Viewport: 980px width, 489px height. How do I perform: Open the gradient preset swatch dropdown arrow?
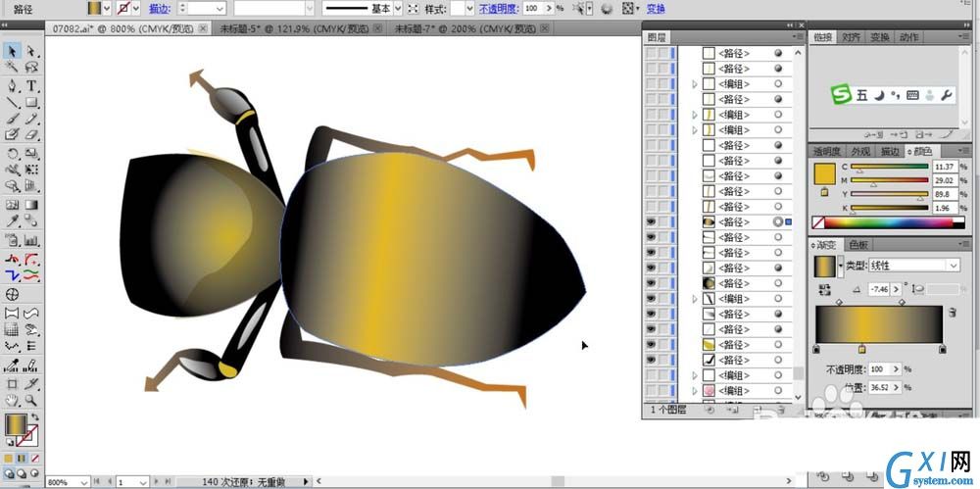(x=841, y=266)
